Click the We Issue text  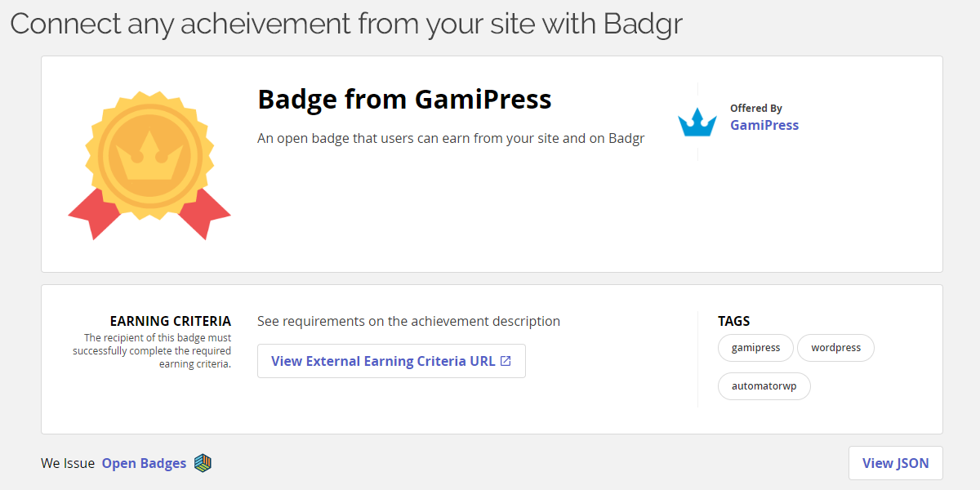68,464
